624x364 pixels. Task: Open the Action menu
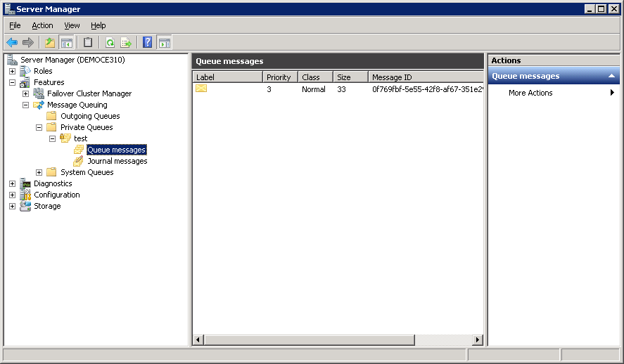coord(42,25)
